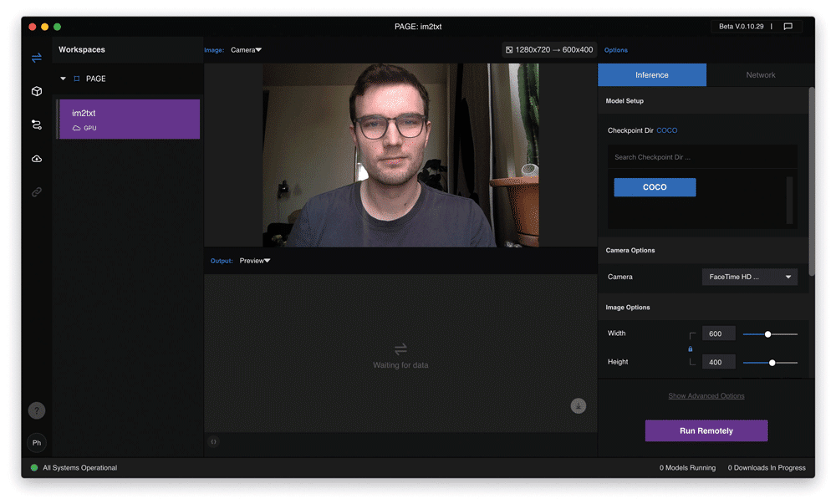Screen dimensions: 836x504
Task: Open the cloud download icon in sidebar
Action: pos(36,159)
